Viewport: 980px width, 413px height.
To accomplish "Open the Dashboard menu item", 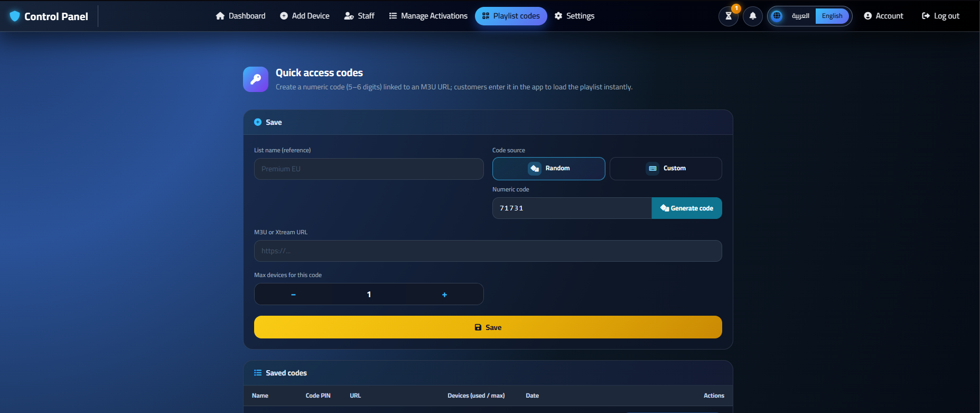I will pyautogui.click(x=240, y=16).
